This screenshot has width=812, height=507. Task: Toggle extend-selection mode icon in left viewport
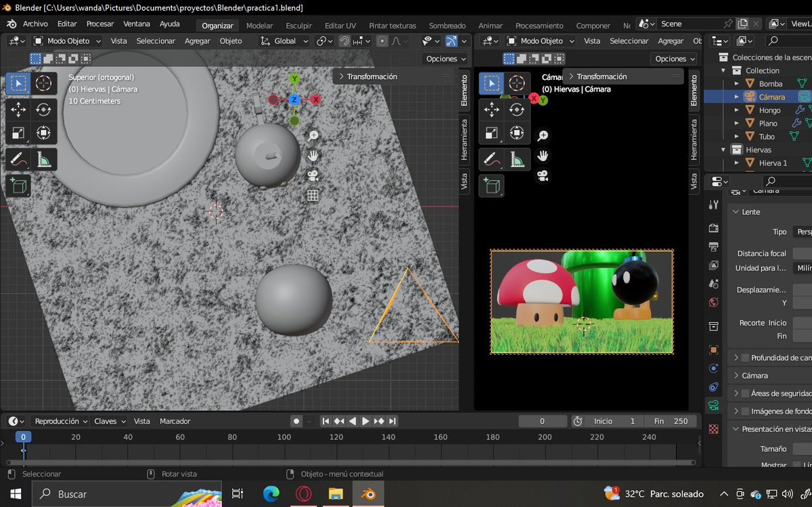click(48, 59)
